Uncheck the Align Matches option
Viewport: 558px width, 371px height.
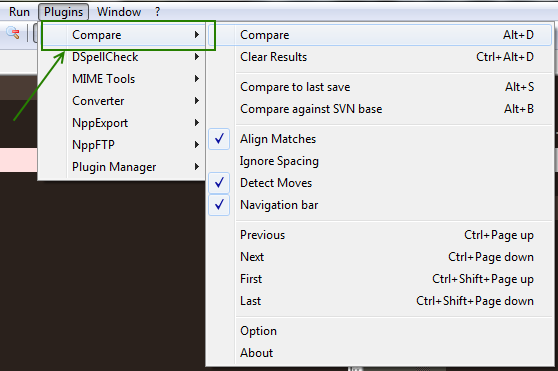(x=380, y=139)
